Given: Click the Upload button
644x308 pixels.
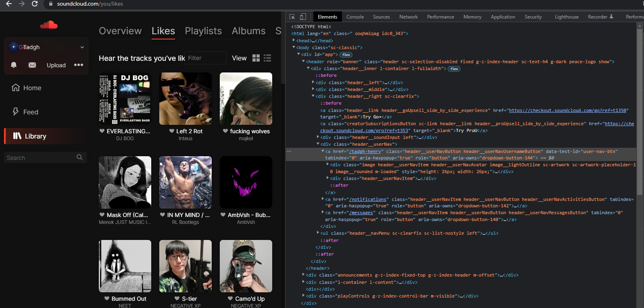Looking at the screenshot, I should (56, 65).
